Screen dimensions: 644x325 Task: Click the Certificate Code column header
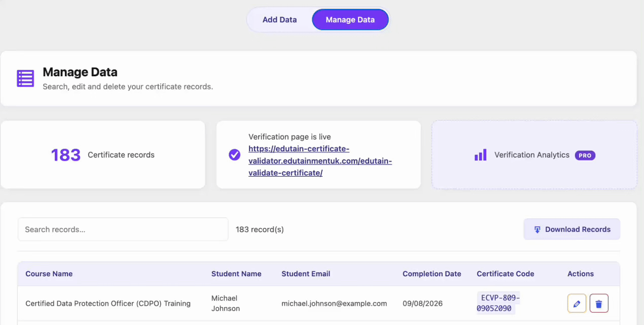506,274
